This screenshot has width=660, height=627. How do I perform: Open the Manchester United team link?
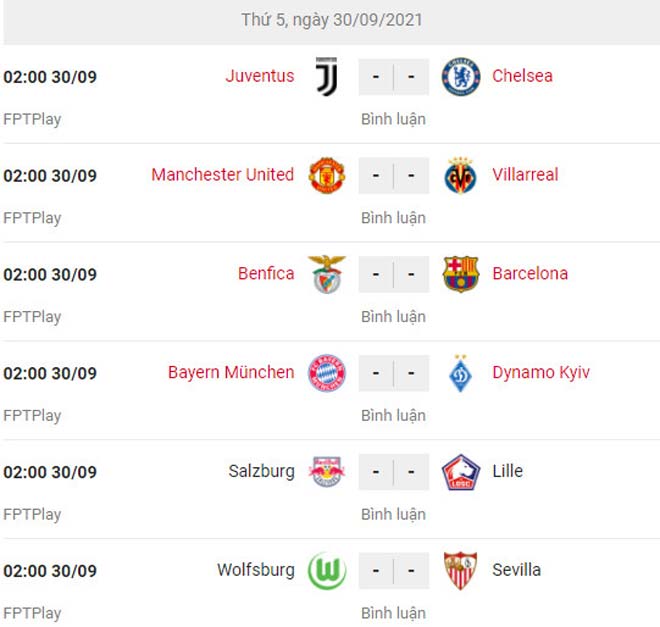223,175
